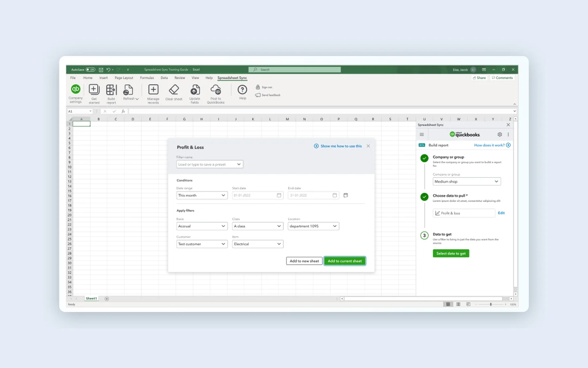
Task: Open the Start date calendar picker
Action: [x=279, y=195]
